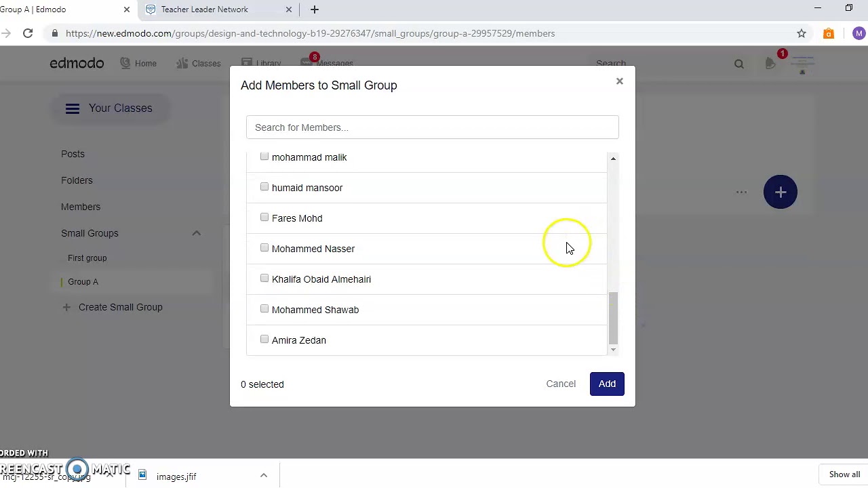Switch to the Teacher Leader Network tab
Image resolution: width=868 pixels, height=488 pixels.
point(204,9)
